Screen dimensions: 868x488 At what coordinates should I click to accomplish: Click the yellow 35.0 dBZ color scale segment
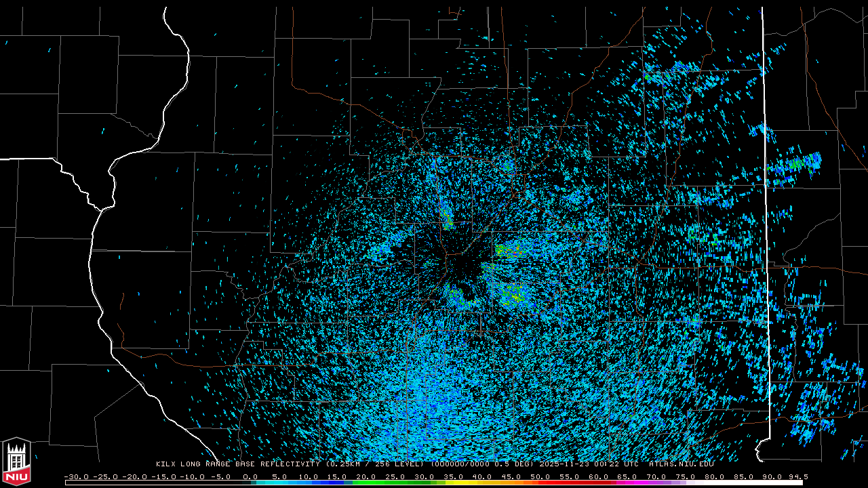click(453, 483)
